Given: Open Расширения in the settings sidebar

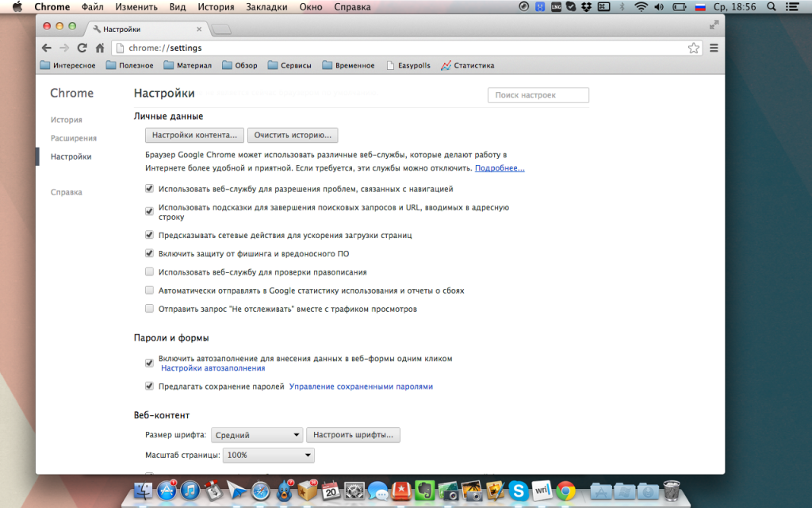Looking at the screenshot, I should pyautogui.click(x=74, y=138).
